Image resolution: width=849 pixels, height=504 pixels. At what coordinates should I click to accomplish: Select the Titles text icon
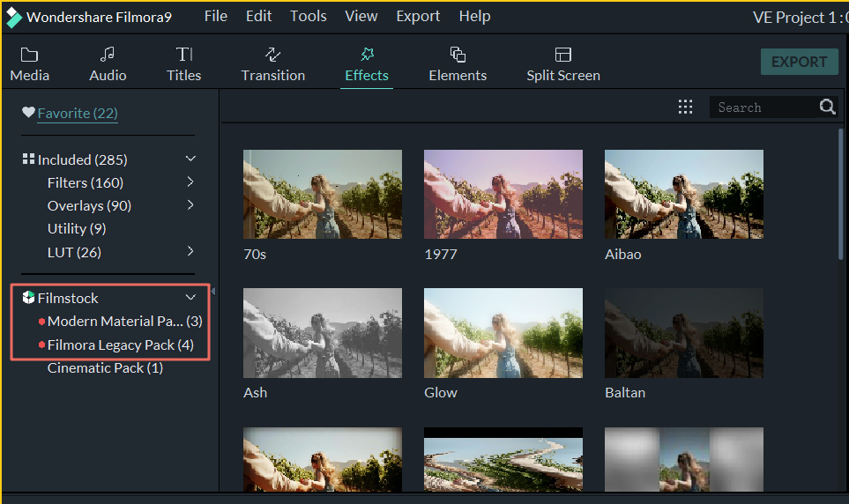pos(183,55)
